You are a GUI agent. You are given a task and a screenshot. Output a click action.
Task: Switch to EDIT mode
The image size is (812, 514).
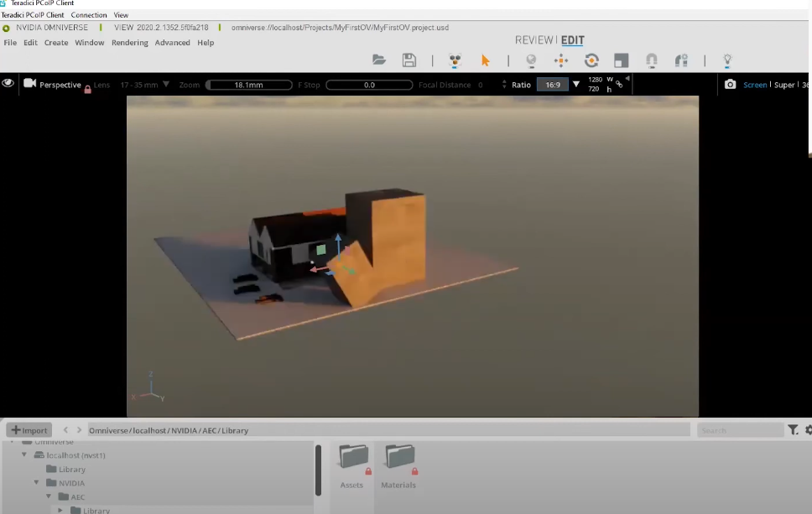[x=573, y=40]
